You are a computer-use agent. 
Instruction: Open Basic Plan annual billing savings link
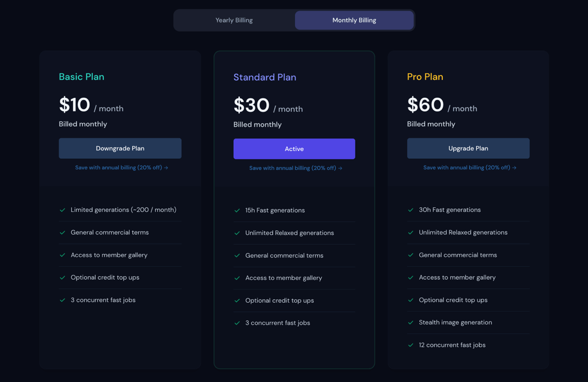pyautogui.click(x=122, y=167)
